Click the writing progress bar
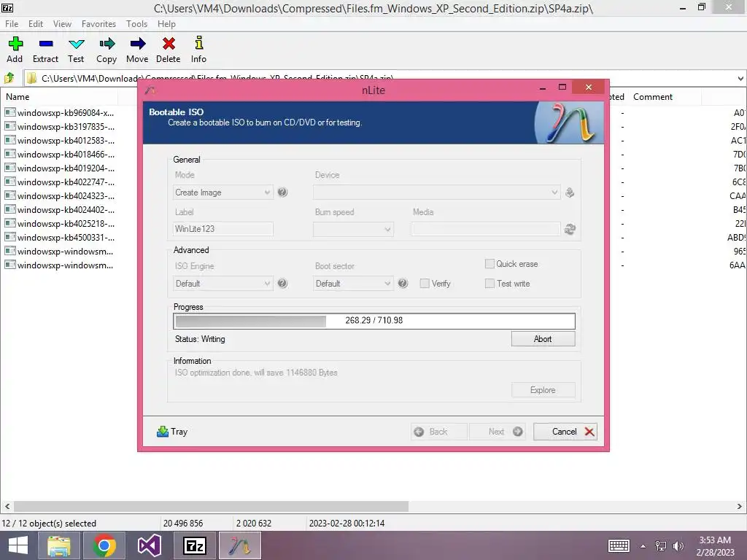The image size is (747, 560). [374, 321]
